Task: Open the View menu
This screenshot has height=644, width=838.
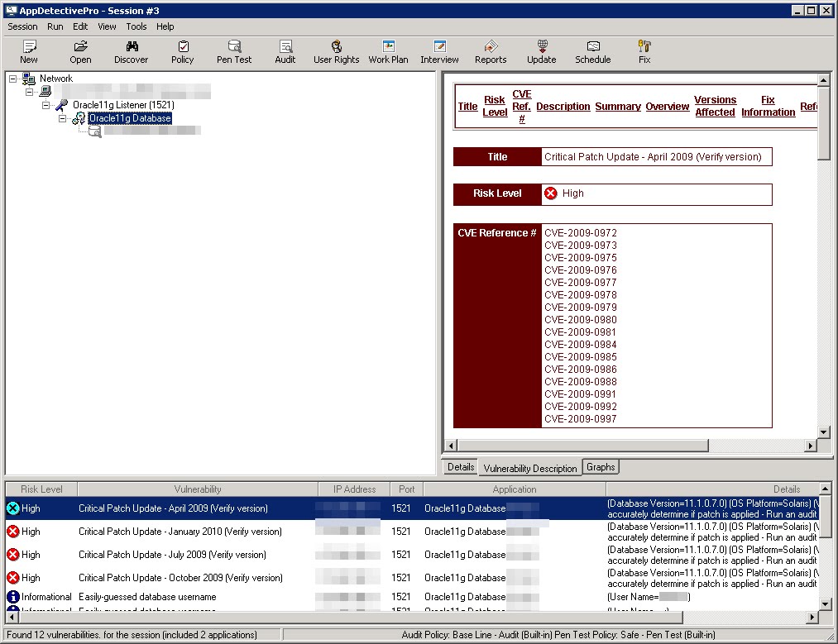Action: pyautogui.click(x=107, y=26)
